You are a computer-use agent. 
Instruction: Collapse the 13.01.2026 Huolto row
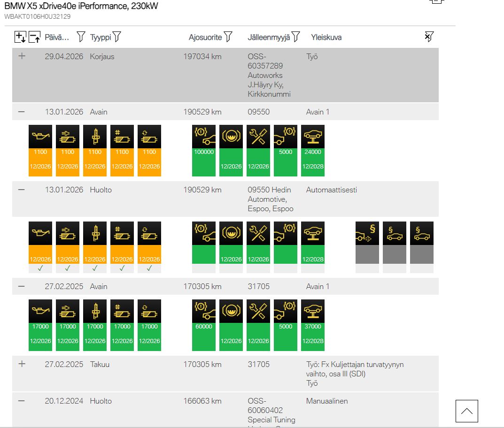tap(22, 190)
